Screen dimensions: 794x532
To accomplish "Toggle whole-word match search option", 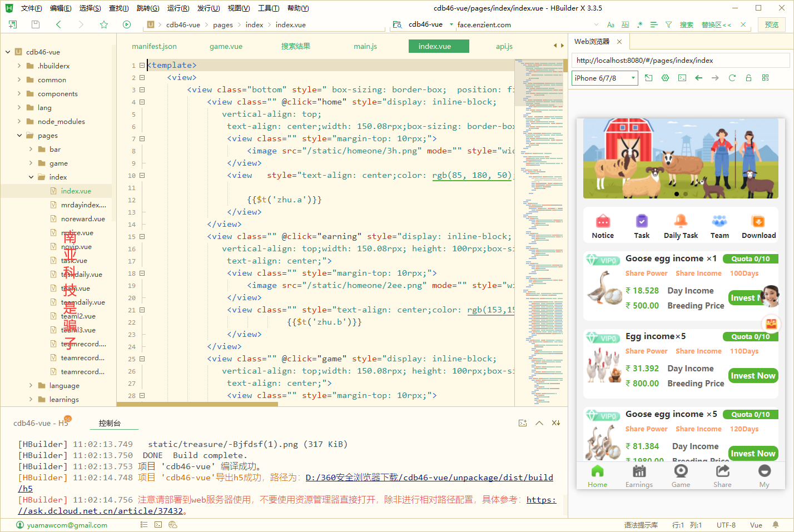I will pos(625,25).
